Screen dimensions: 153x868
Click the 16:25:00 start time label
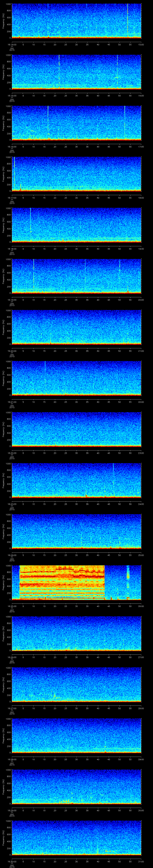pos(12,606)
